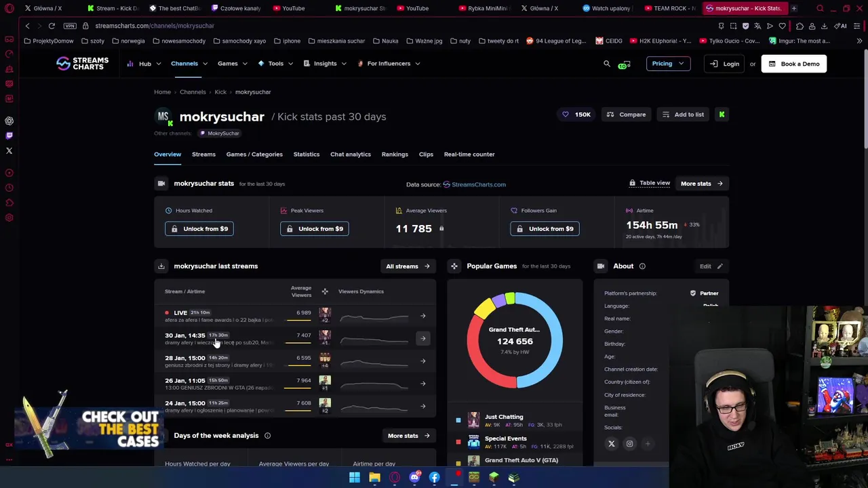Open File Explorer from the taskbar

click(374, 478)
